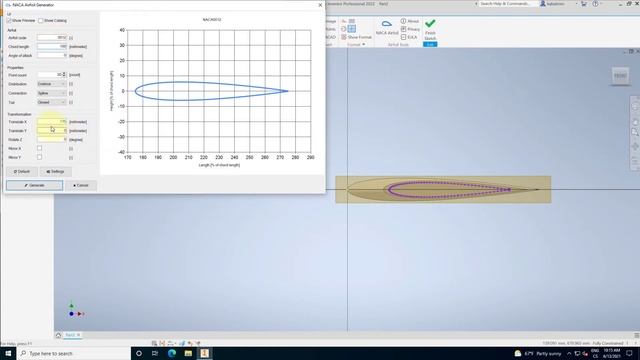Screen dimensions: 640x360
Task: Click the purple airfoil sketch in viewport
Action: 449,190
